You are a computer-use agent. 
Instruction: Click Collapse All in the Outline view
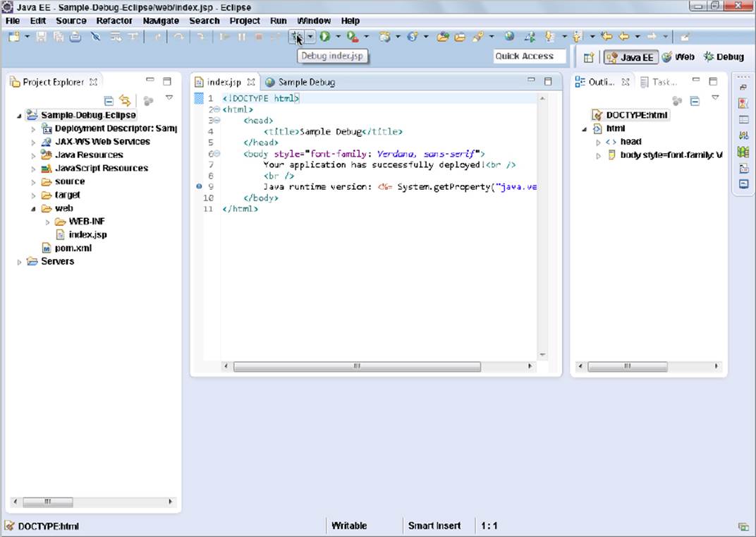pyautogui.click(x=695, y=101)
